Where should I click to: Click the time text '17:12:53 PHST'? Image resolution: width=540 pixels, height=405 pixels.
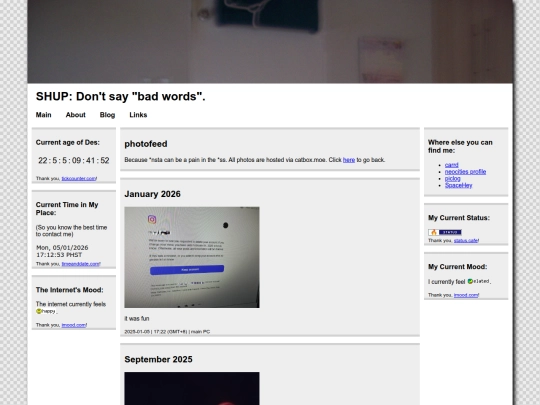(59, 255)
